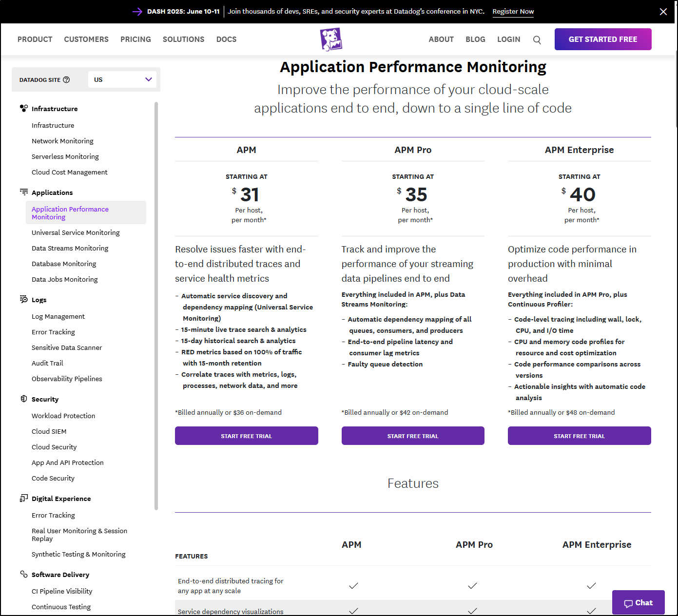Click the Software Delivery section icon
Image resolution: width=678 pixels, height=616 pixels.
click(23, 574)
